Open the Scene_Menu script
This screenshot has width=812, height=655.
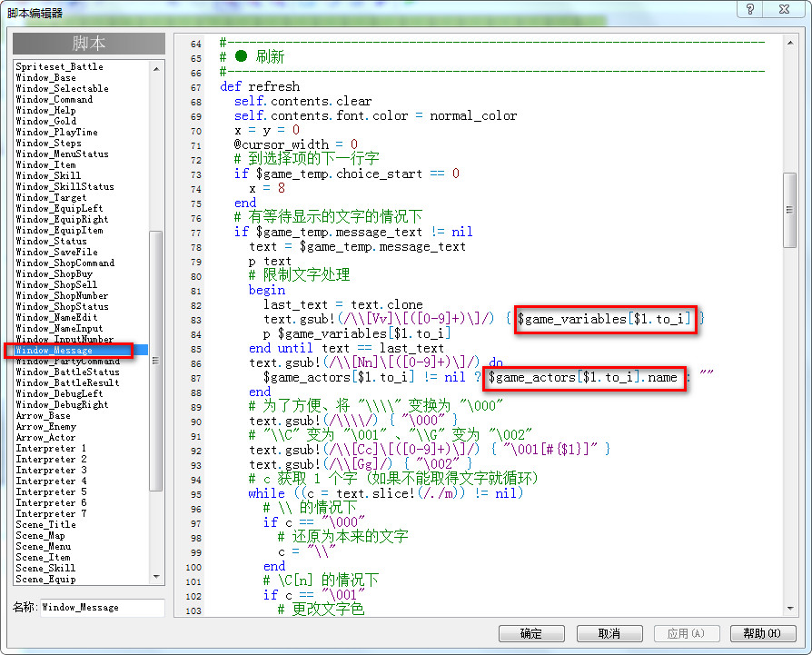44,546
